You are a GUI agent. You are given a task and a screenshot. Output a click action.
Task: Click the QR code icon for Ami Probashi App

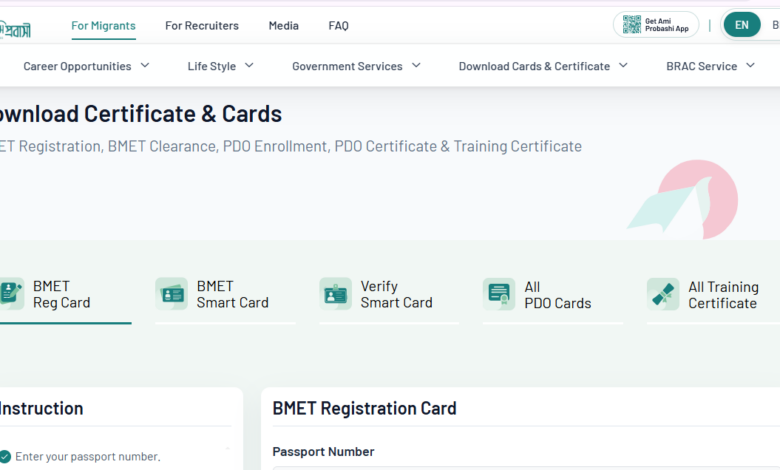[x=632, y=24]
